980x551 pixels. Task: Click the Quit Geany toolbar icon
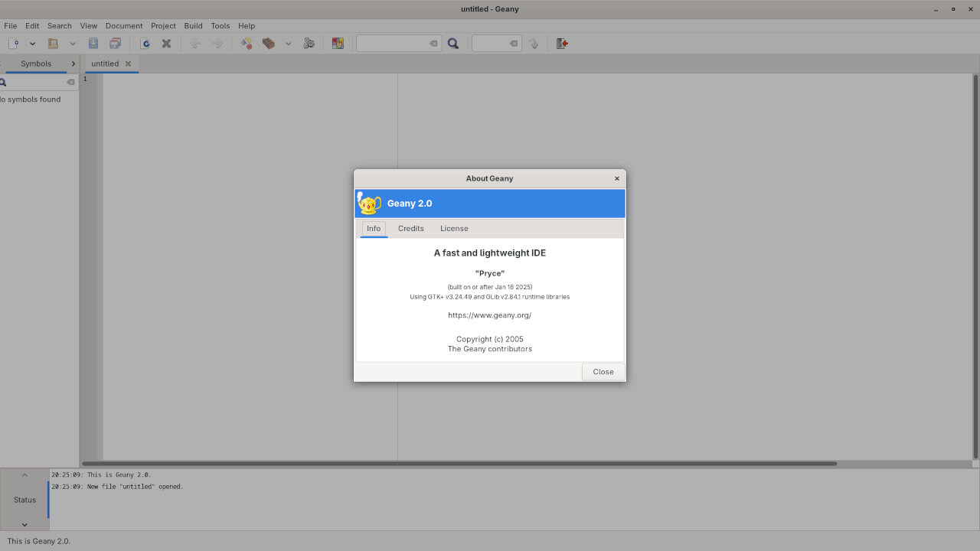click(562, 44)
